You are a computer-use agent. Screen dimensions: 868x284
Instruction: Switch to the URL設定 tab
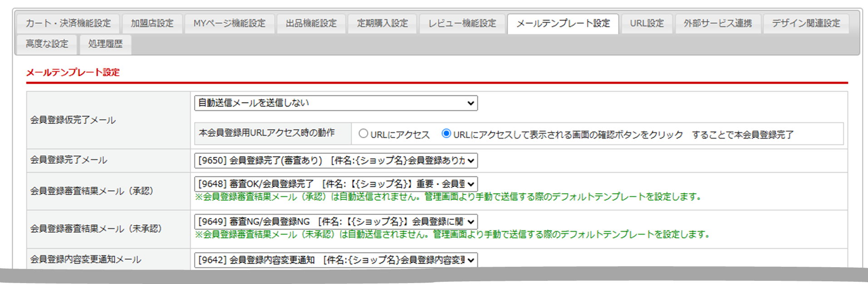click(x=647, y=24)
